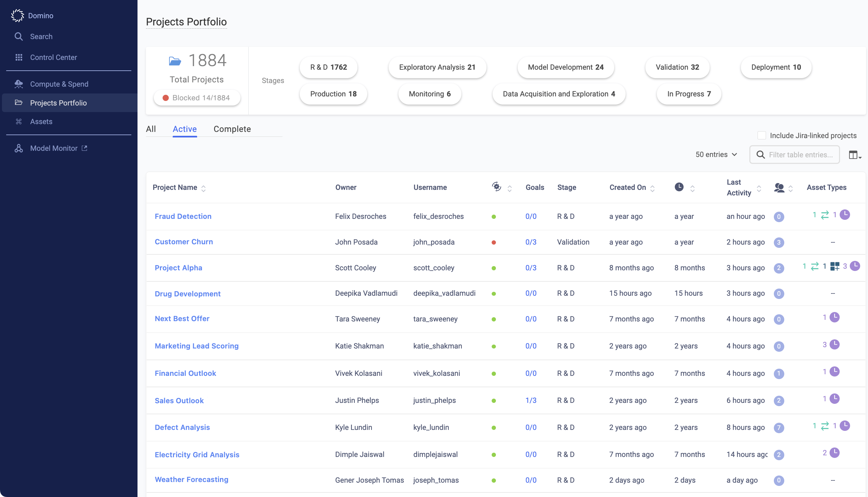This screenshot has width=868, height=497.
Task: Open Search from the sidebar
Action: click(x=41, y=36)
